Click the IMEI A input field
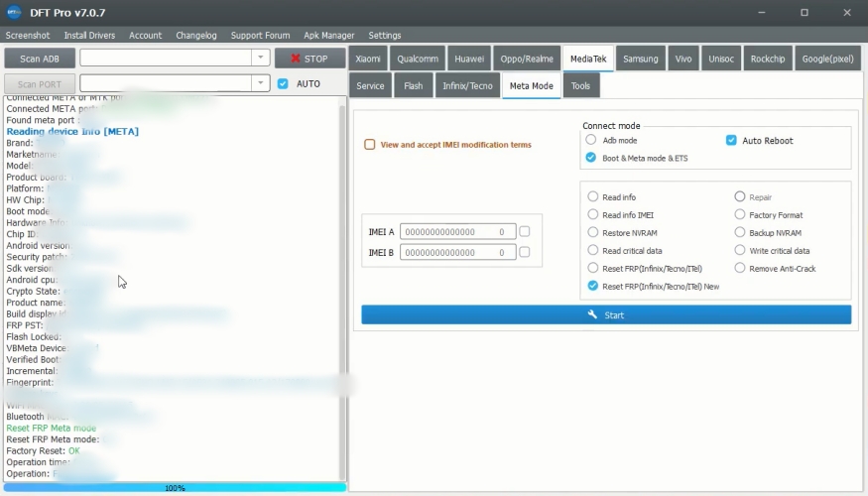Viewport: 868px width, 496px height. (457, 231)
